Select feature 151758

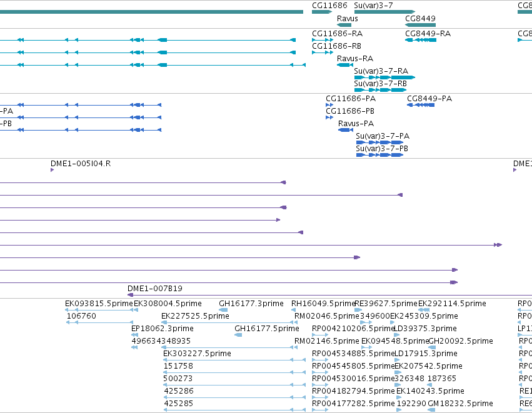(178, 366)
